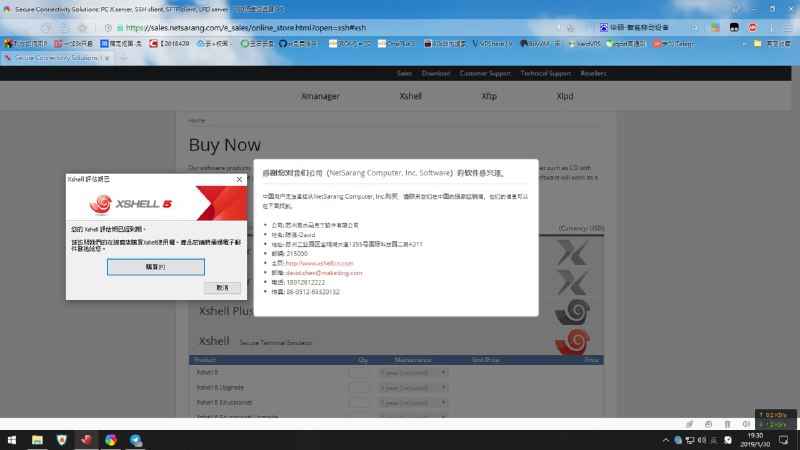The height and width of the screenshot is (450, 800).
Task: Open the Customer Support menu item
Action: click(x=484, y=73)
